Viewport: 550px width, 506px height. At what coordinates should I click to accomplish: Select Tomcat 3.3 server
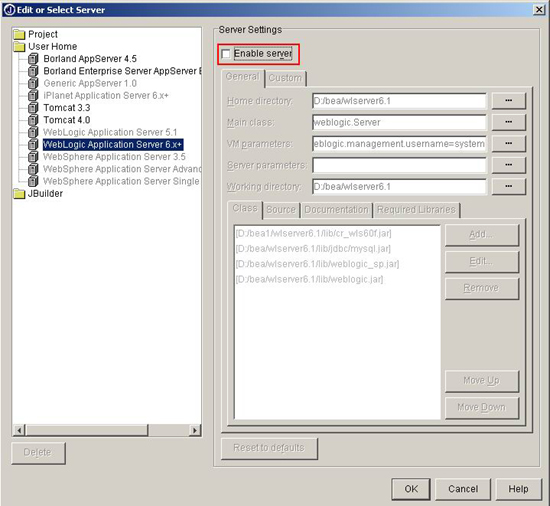coord(67,108)
